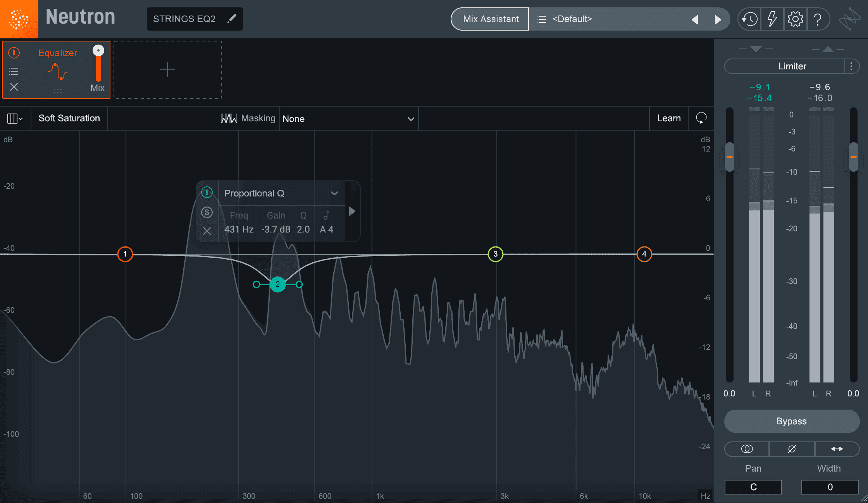Go to previous preset arrow
Screen dimensions: 868x503
pos(695,19)
